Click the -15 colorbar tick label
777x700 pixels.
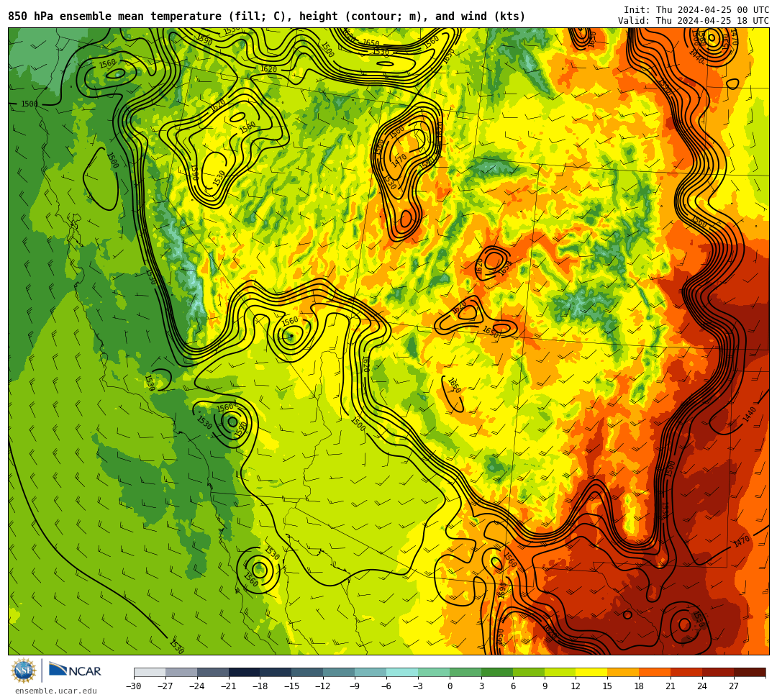(x=292, y=686)
